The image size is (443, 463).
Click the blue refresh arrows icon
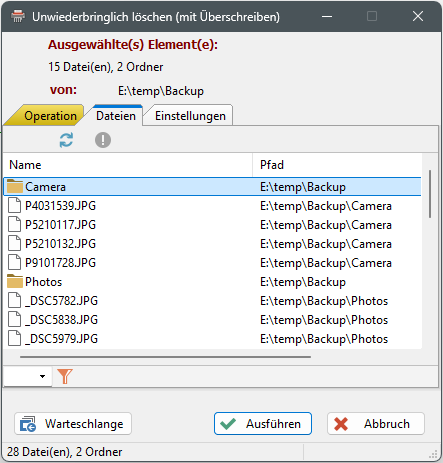click(66, 140)
